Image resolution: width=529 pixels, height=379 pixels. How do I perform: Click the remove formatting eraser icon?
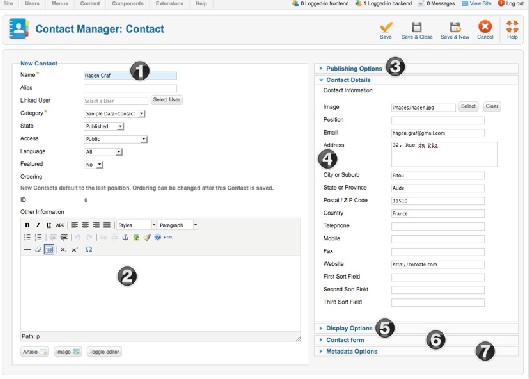[38, 250]
